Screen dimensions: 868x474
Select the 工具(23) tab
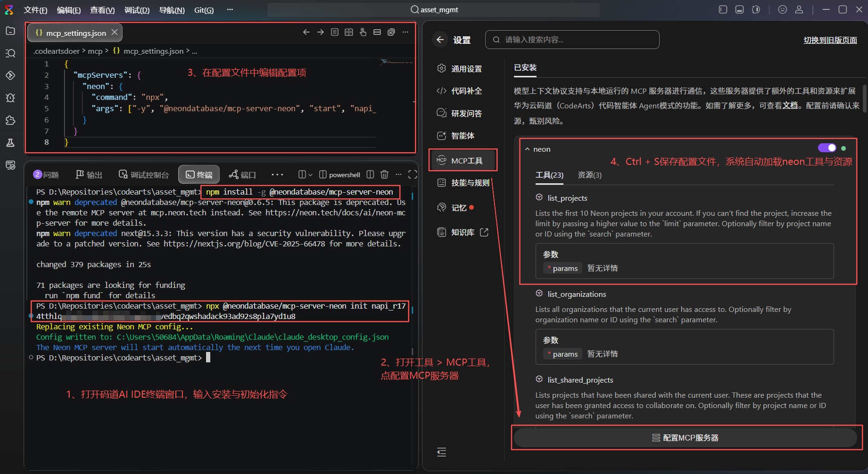point(549,175)
